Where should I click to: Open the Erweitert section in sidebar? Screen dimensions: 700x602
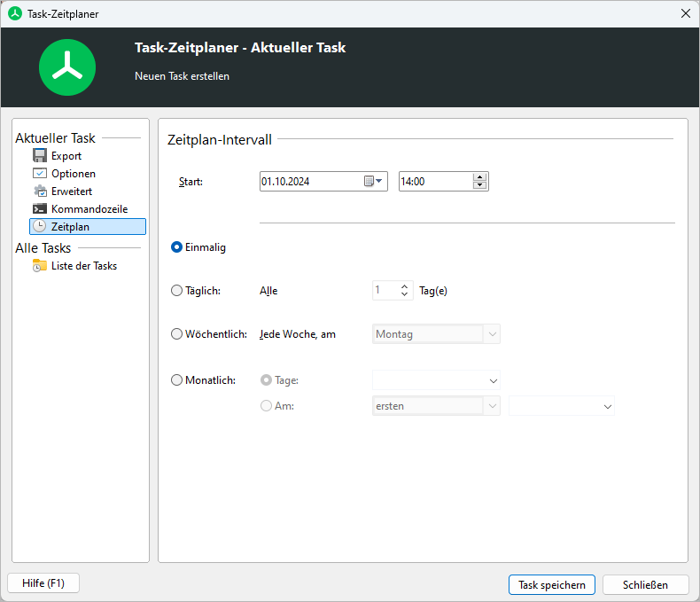coord(72,192)
